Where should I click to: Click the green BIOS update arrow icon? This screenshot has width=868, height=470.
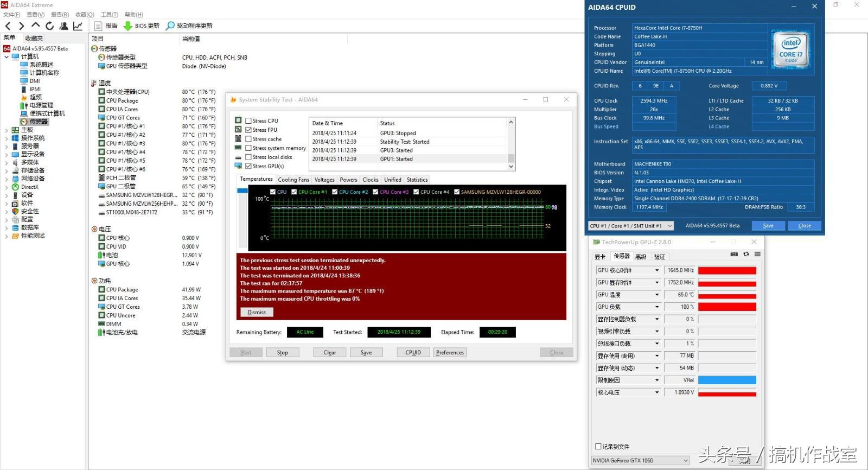(128, 26)
